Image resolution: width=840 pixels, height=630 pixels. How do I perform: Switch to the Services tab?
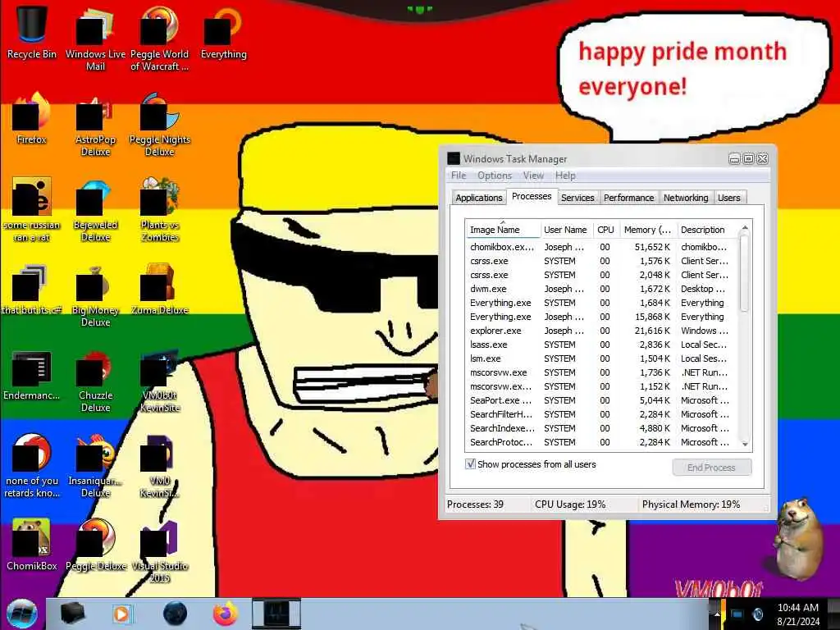(577, 198)
